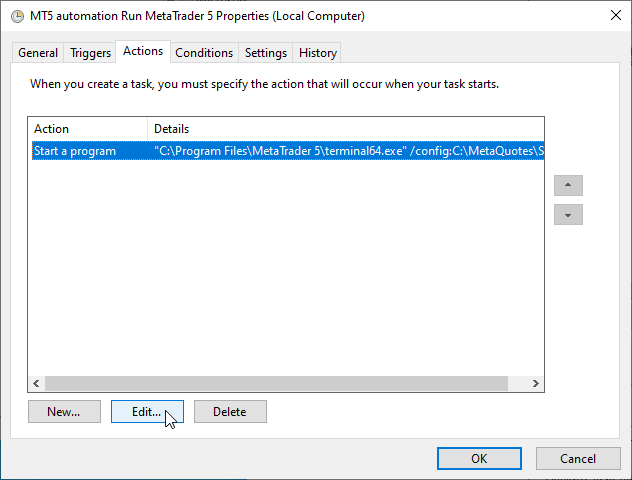Cancel the properties dialog
Image resolution: width=632 pixels, height=480 pixels.
[x=578, y=458]
